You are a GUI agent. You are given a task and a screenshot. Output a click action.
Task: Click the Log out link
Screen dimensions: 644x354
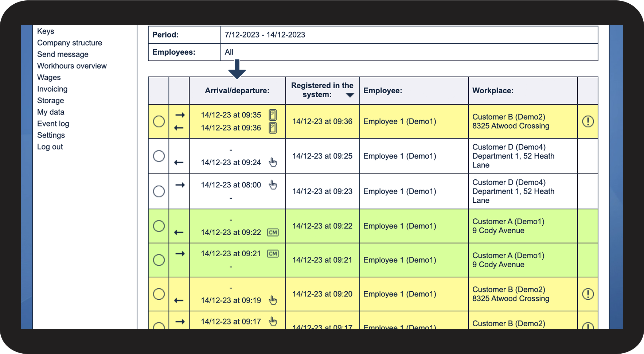pos(50,147)
